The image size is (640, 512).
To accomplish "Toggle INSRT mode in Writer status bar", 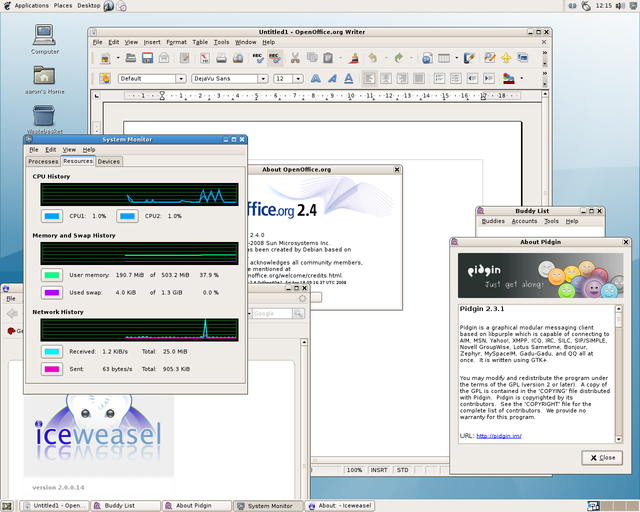I will [379, 470].
